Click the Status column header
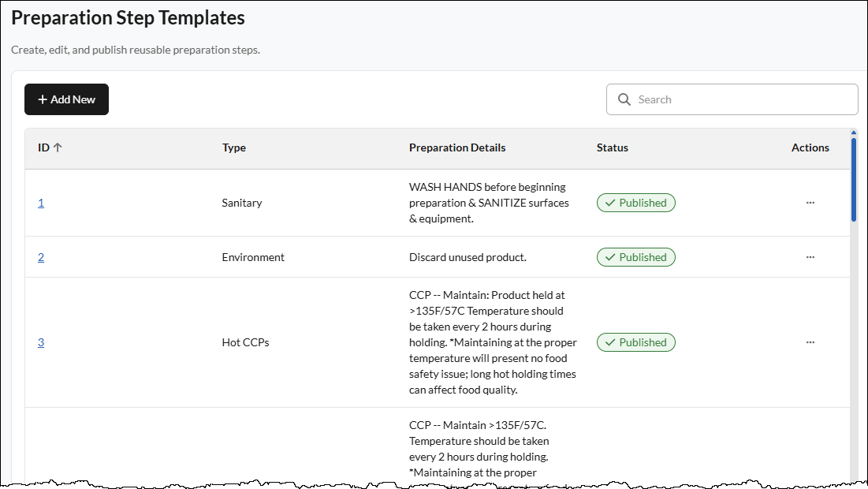This screenshot has width=868, height=489. point(613,147)
